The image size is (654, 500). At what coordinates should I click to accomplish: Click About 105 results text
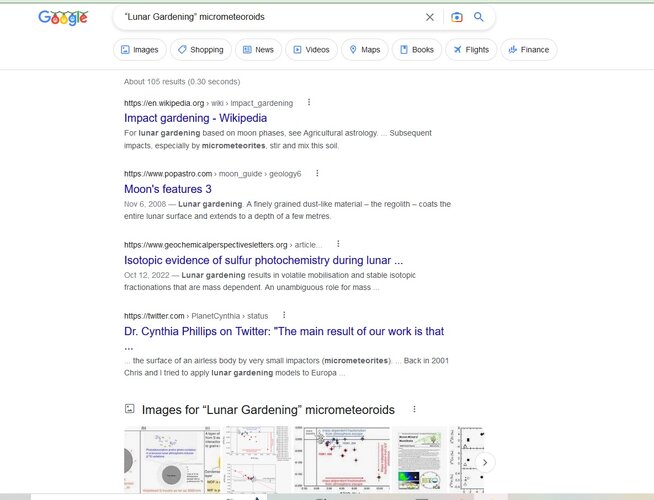click(x=182, y=82)
